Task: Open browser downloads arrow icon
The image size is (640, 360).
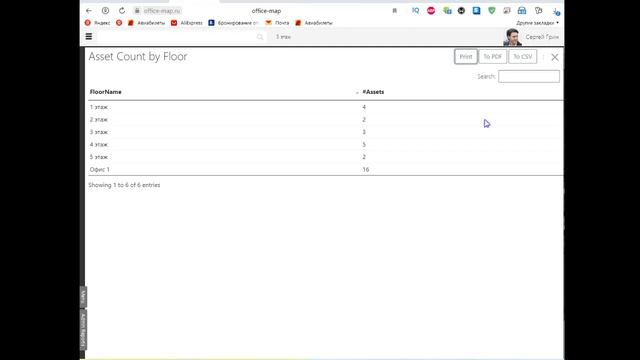Action: pos(556,11)
